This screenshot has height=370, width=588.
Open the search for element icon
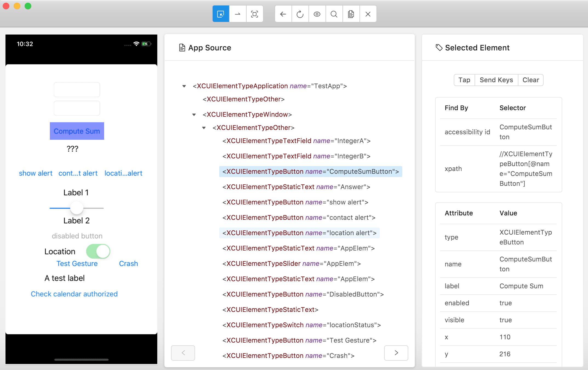pos(334,14)
